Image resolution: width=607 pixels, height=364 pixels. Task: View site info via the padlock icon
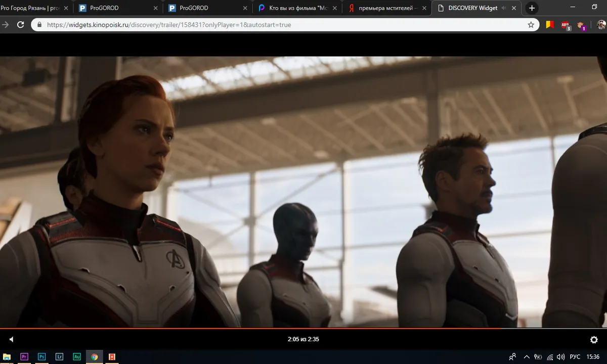pos(39,25)
